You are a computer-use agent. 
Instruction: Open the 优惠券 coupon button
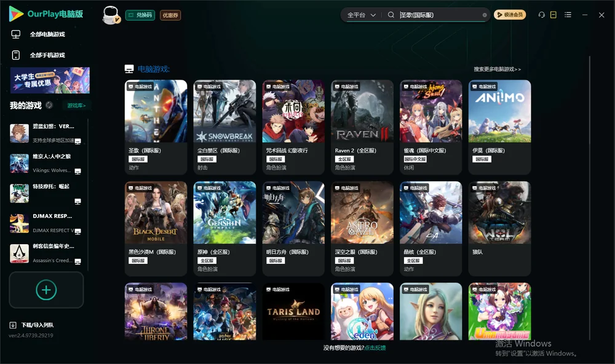point(170,15)
